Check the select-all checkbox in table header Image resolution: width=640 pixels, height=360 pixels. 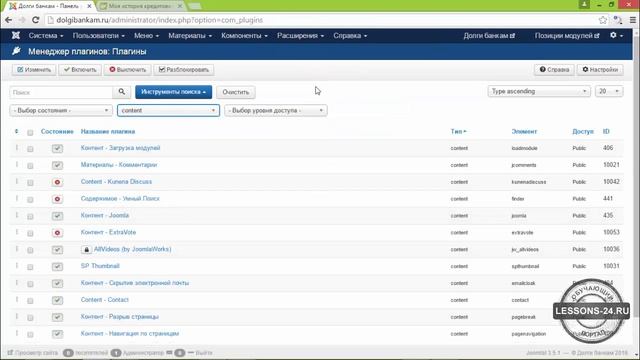point(30,132)
